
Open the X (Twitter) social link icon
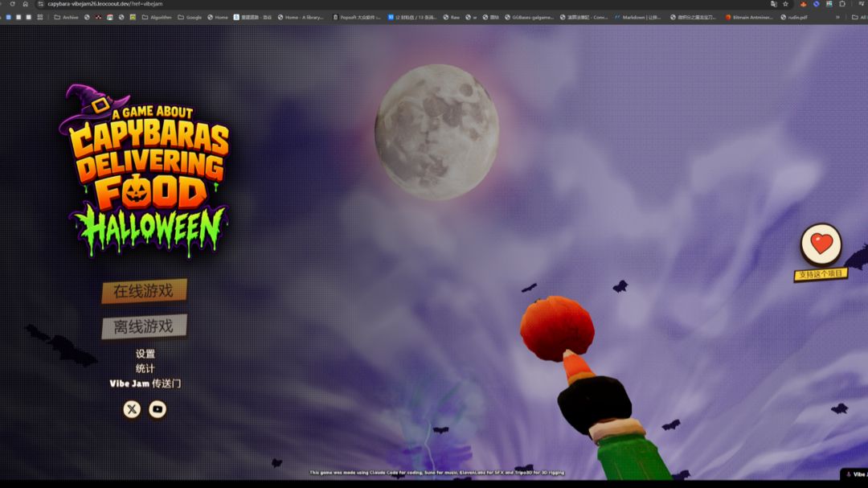tap(132, 409)
